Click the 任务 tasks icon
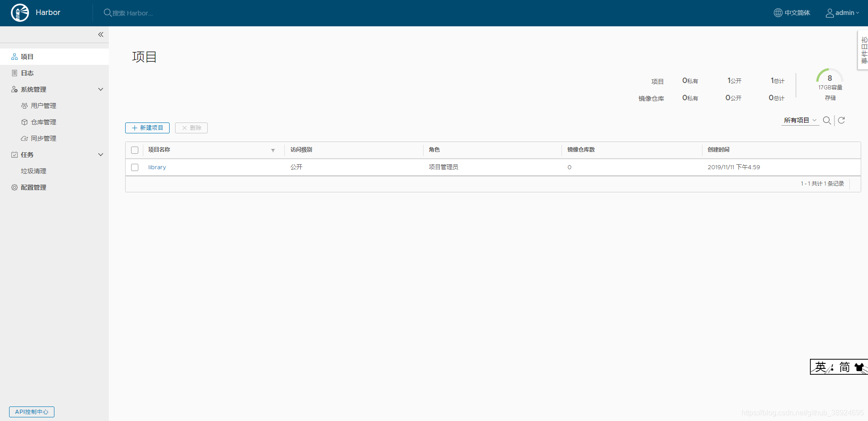 pos(15,155)
